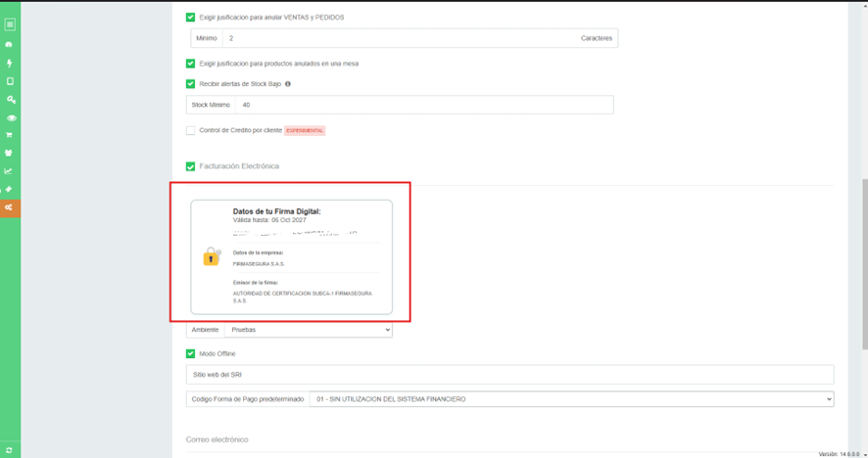Click the 'Caracteres' suffix label

coord(597,38)
